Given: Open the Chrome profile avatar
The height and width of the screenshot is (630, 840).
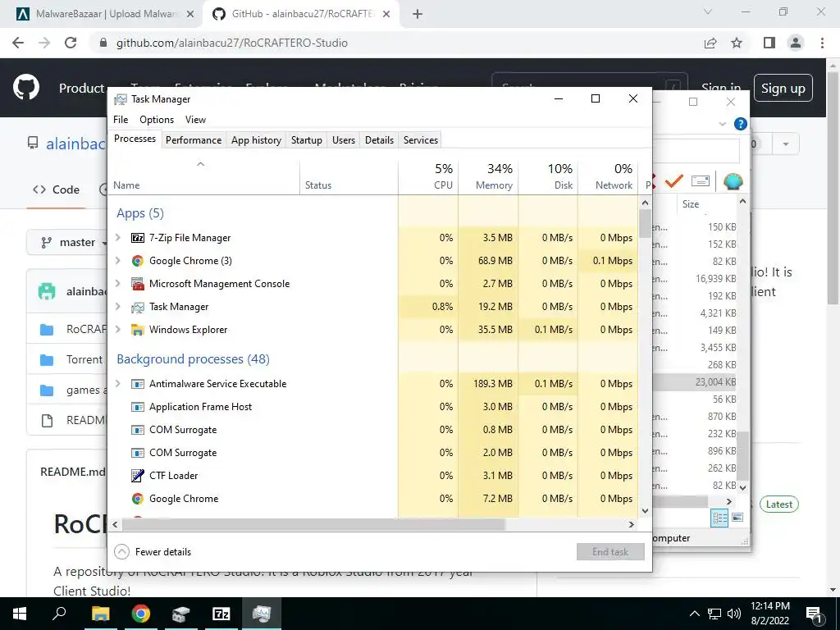Looking at the screenshot, I should 796,43.
